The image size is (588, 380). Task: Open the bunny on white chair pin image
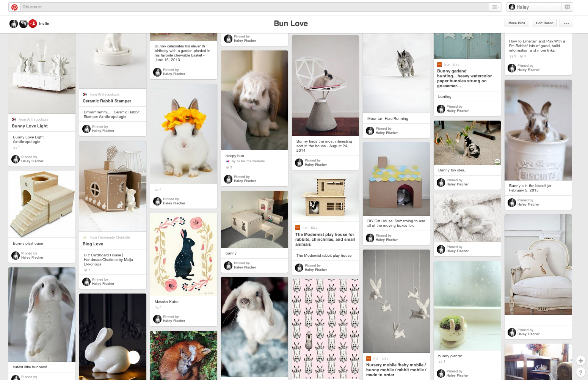(x=325, y=85)
